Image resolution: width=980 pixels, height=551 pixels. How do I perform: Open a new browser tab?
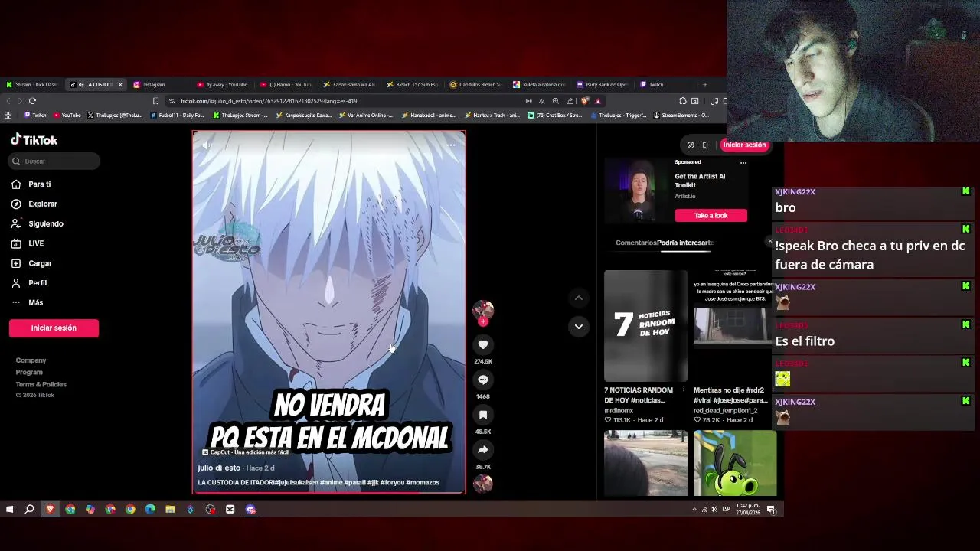(x=704, y=85)
